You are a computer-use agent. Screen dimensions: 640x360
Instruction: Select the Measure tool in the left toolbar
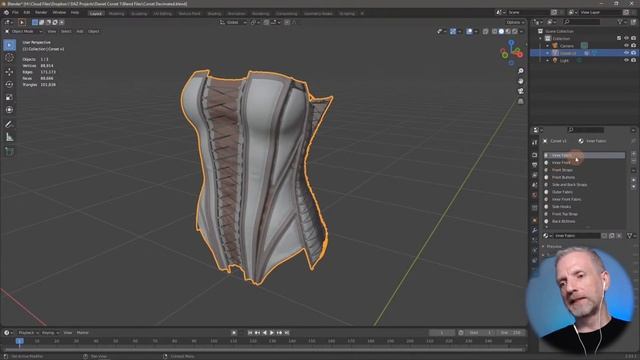pyautogui.click(x=9, y=137)
